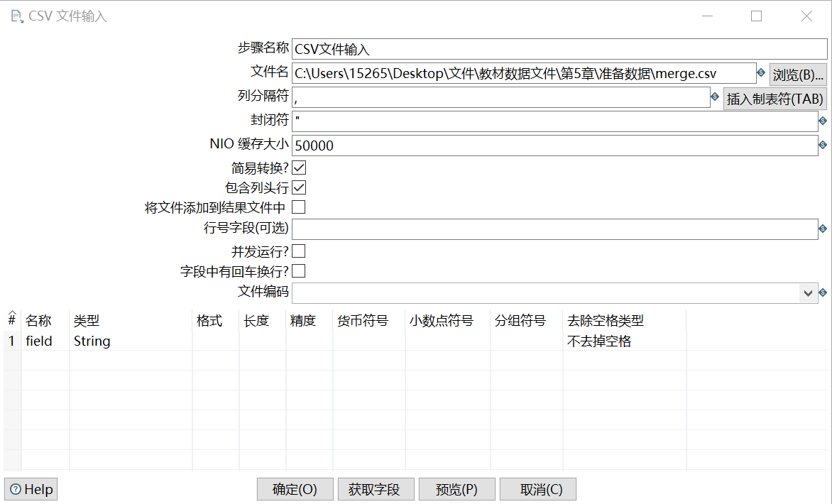Select the 'field' name cell in row 1
The width and height of the screenshot is (832, 504).
pyautogui.click(x=45, y=341)
